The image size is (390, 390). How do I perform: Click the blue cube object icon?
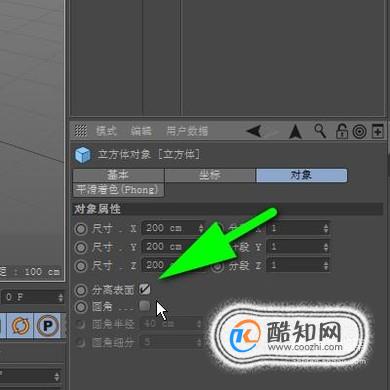[x=83, y=155]
